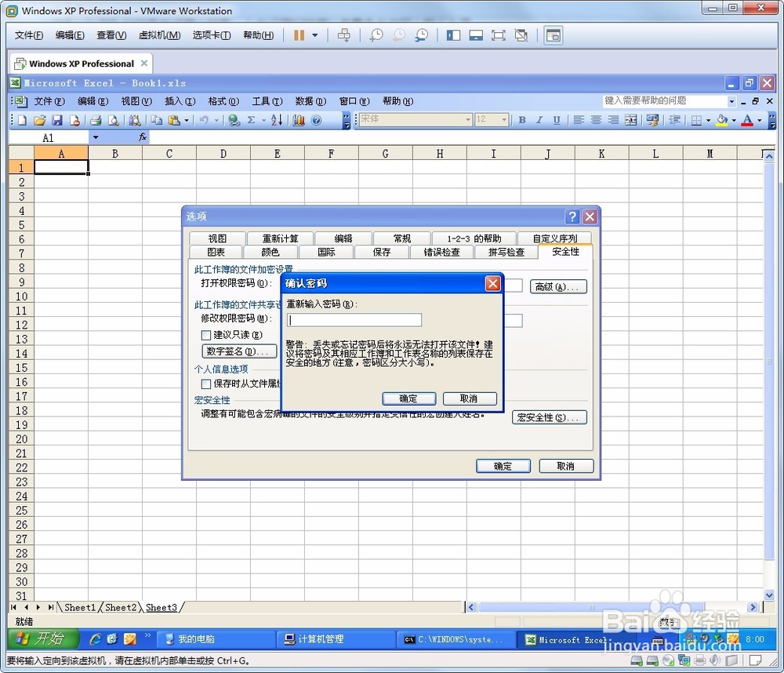
Task: Toggle VMware thumbnail bar icon
Action: 476,35
